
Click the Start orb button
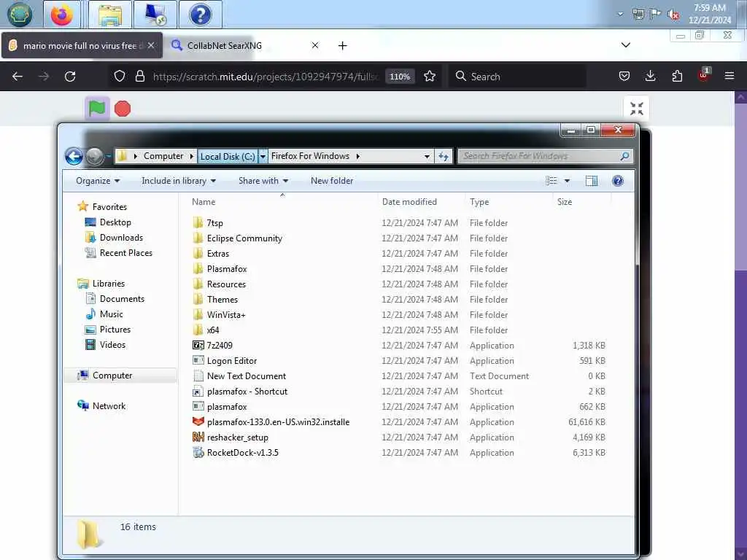pos(20,15)
